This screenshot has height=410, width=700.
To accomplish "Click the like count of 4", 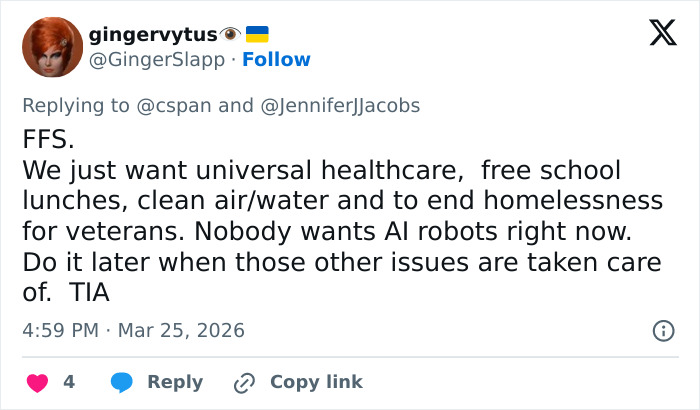I will click(69, 382).
